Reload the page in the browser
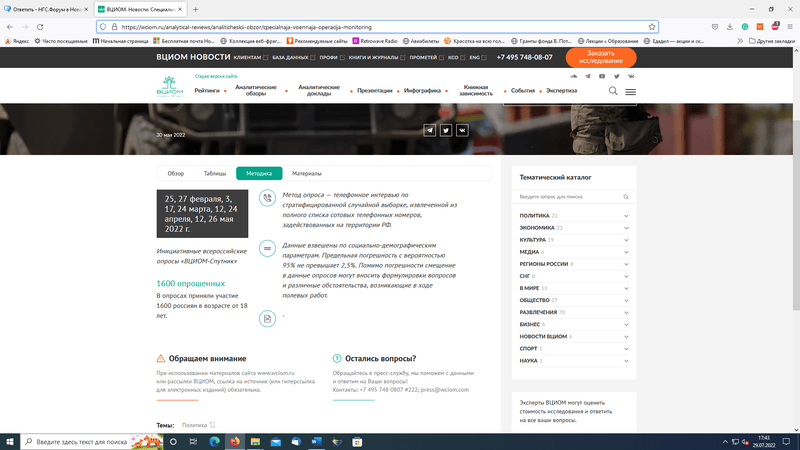 40,27
